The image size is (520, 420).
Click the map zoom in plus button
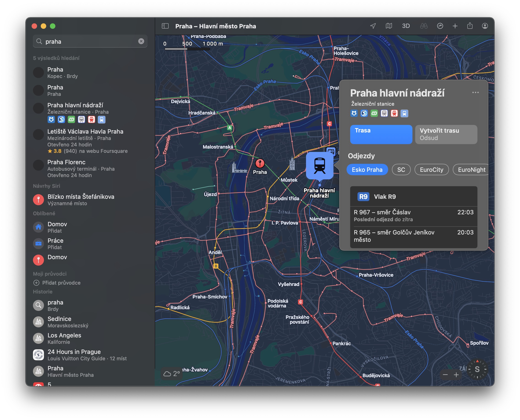(456, 375)
